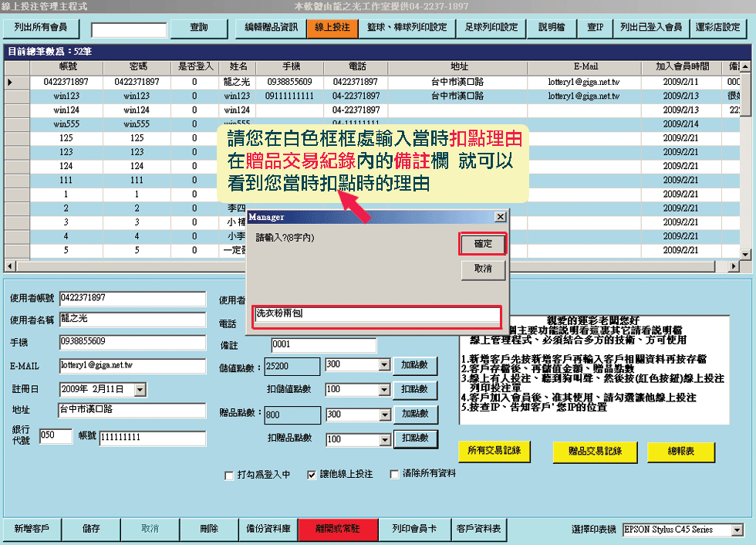Screen dimensions: 756x545
Task: Click table horizontal scroll right arrow
Action: [x=734, y=266]
